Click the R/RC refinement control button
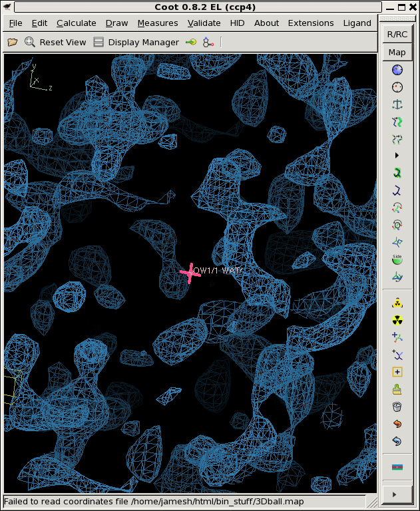420x511 pixels. (x=397, y=35)
